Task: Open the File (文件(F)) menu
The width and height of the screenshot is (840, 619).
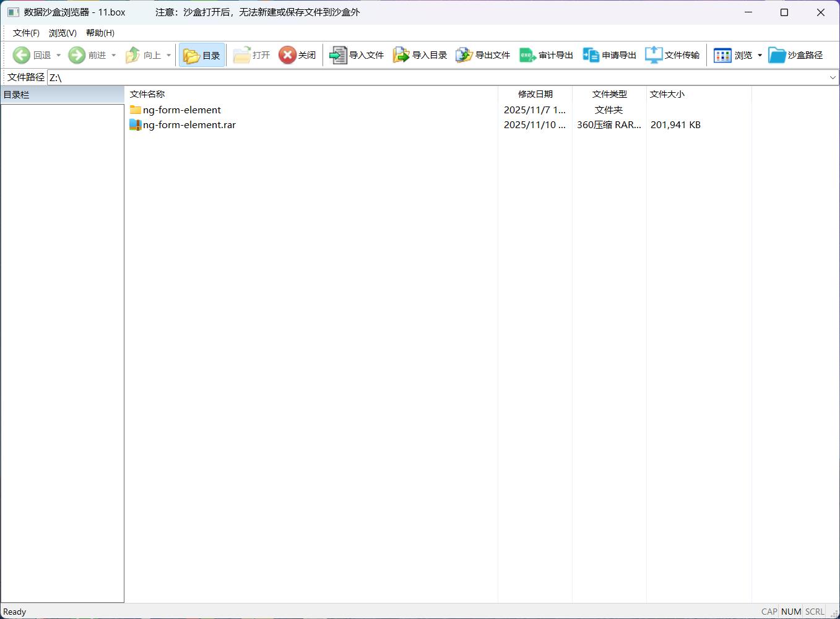Action: coord(26,33)
